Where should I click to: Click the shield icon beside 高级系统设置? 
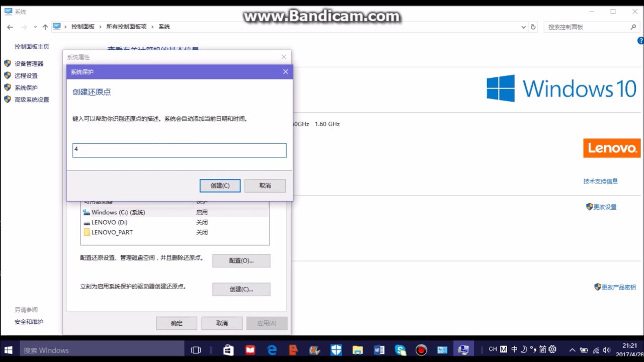click(x=8, y=100)
